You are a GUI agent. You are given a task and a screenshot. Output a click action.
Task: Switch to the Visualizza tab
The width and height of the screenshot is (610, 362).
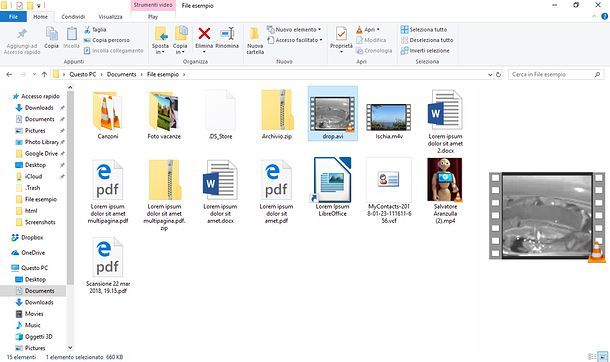coord(110,17)
